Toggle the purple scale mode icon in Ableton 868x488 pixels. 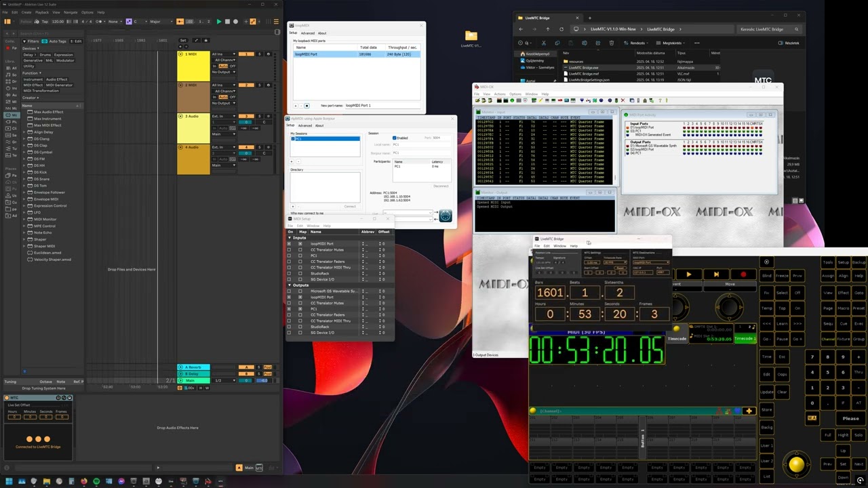(130, 22)
